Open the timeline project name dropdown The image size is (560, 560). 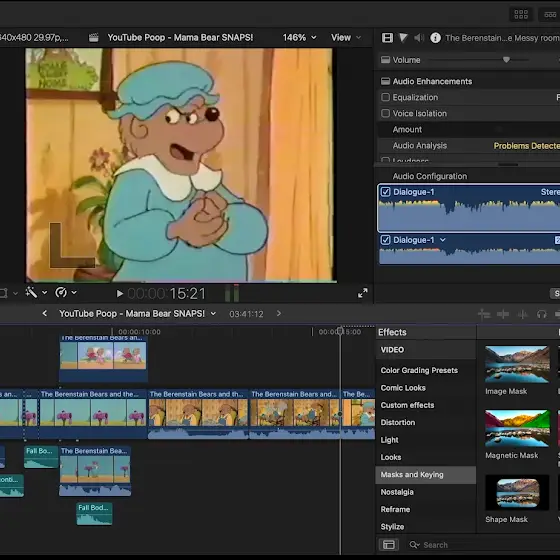213,314
